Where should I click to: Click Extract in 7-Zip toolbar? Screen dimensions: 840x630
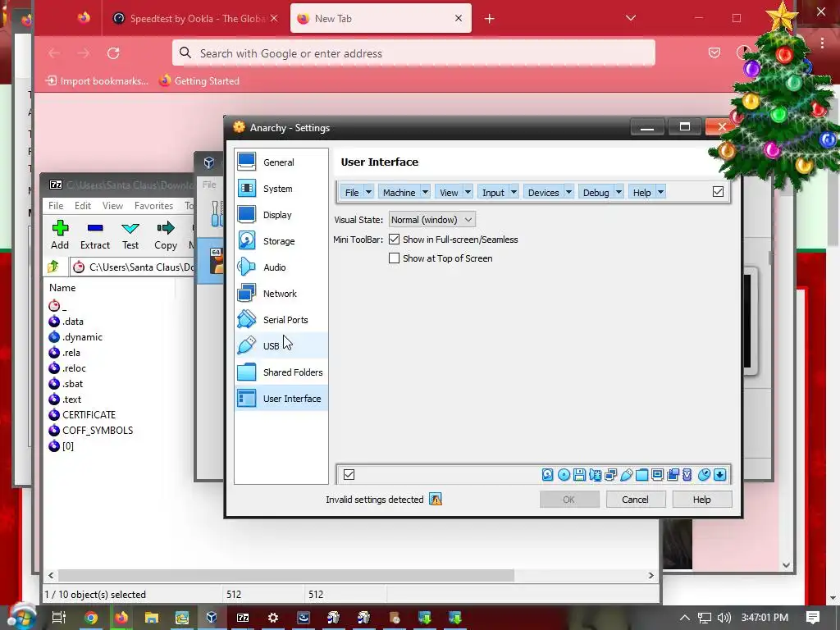click(x=95, y=235)
